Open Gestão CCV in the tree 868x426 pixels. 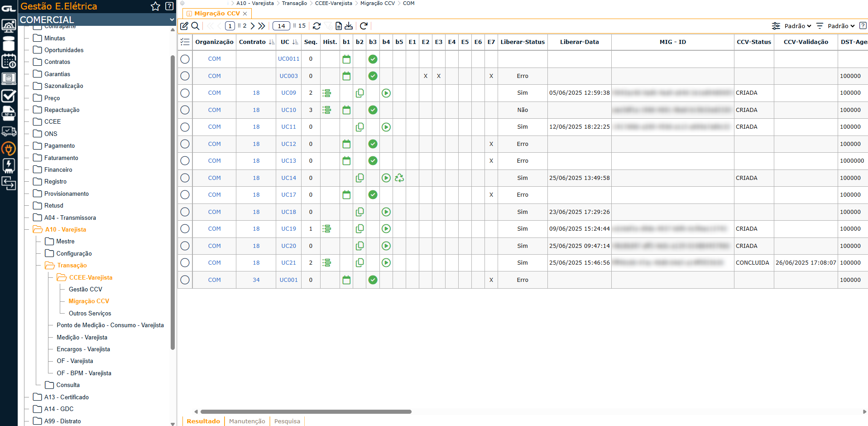(x=86, y=289)
